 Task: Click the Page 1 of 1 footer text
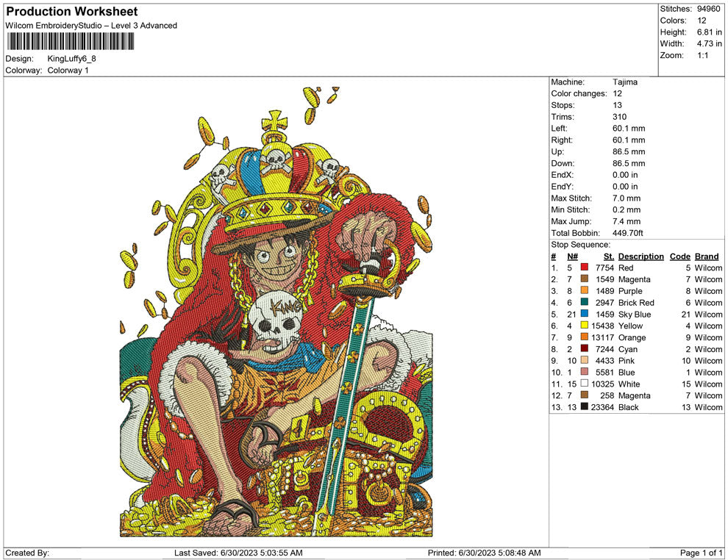click(701, 553)
